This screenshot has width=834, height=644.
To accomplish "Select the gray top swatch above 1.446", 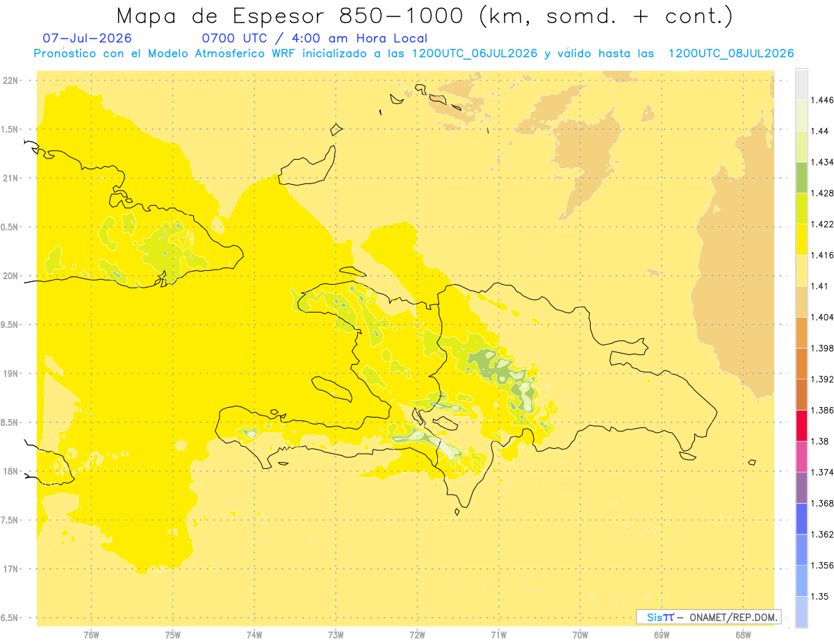I will tap(801, 84).
